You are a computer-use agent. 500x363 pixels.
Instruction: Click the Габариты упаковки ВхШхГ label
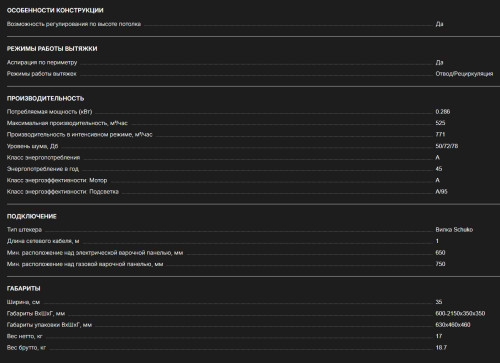point(49,325)
